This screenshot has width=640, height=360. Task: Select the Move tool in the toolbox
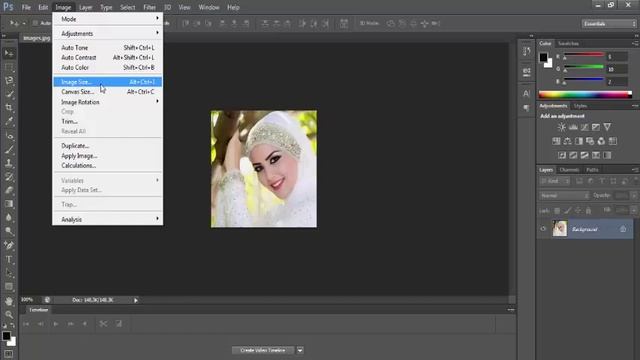(9, 53)
